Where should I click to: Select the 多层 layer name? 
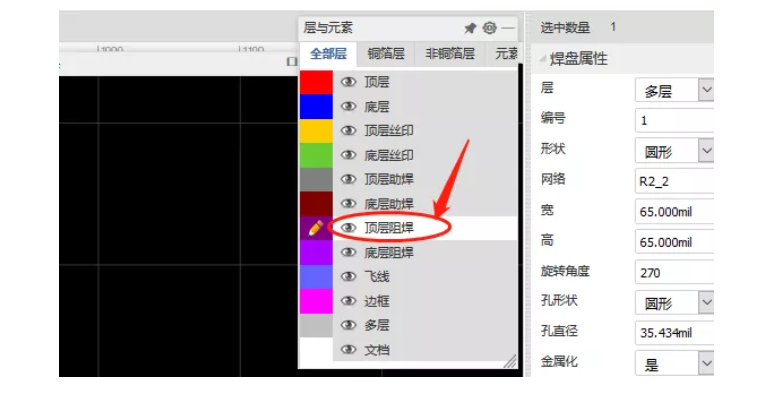point(377,325)
